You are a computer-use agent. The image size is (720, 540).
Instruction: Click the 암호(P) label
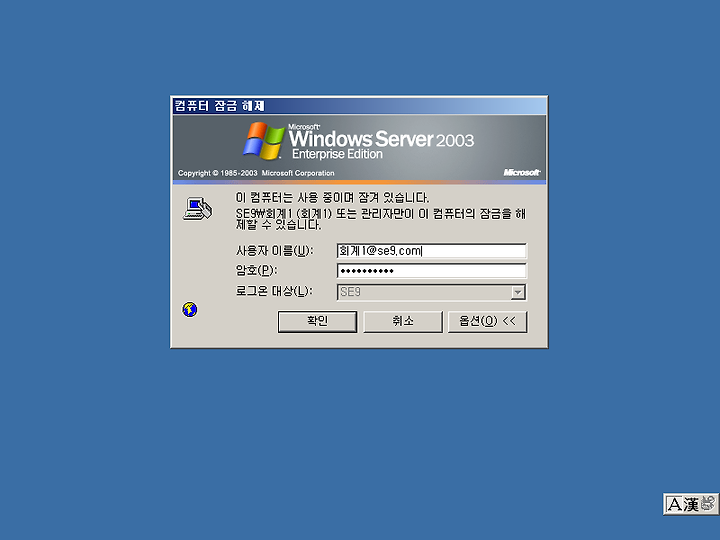[256, 270]
